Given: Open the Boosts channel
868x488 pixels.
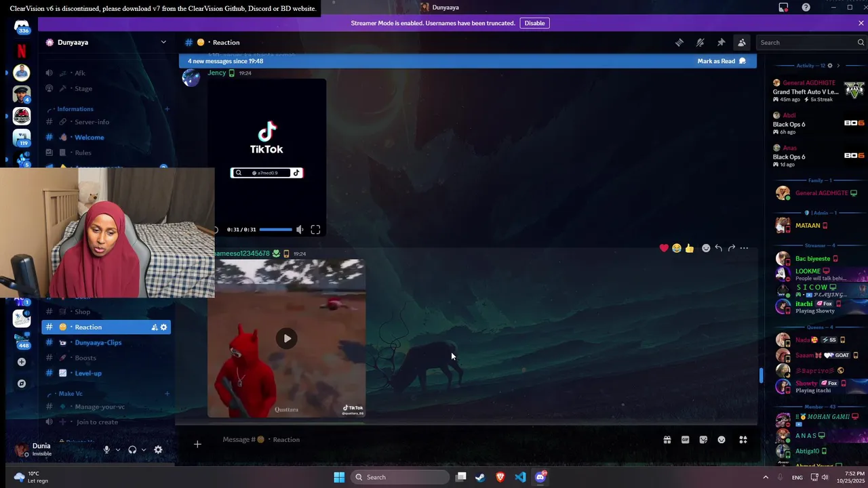Looking at the screenshot, I should point(106,358).
